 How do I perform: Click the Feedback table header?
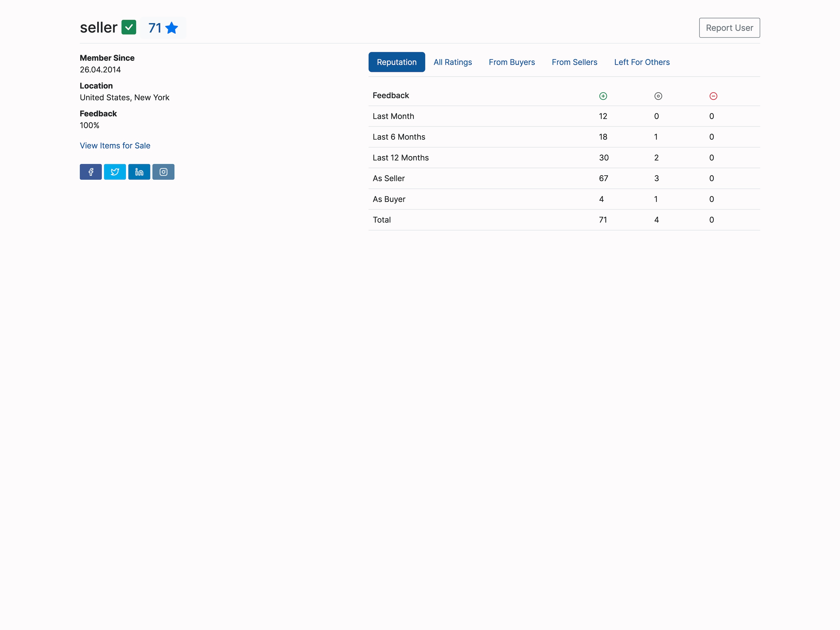[391, 95]
